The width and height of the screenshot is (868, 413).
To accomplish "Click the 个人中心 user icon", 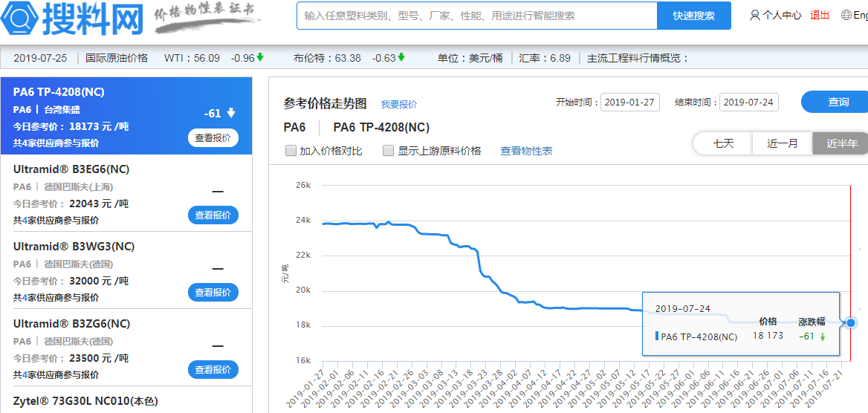I will pos(755,15).
